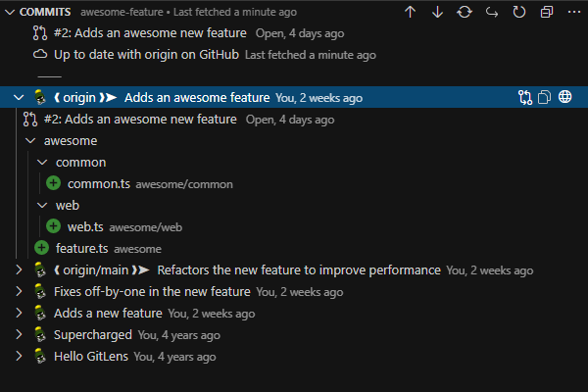The image size is (588, 392).
Task: Collapse the awesome folder
Action: click(x=29, y=140)
